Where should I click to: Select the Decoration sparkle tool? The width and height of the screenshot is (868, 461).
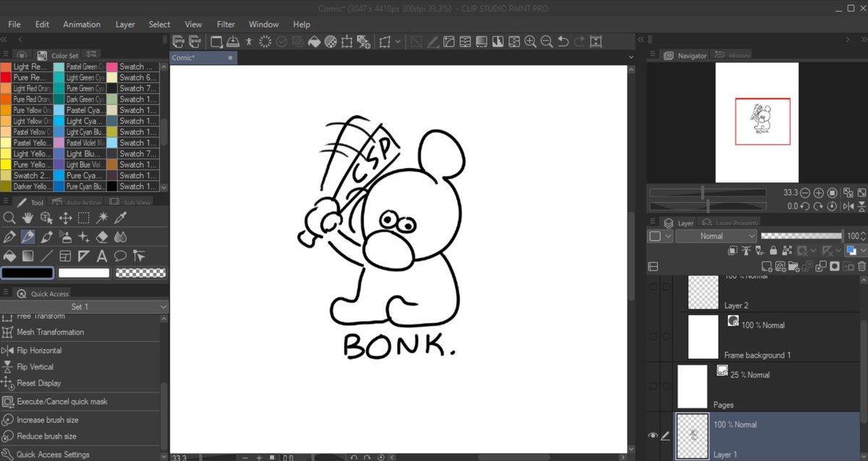84,237
